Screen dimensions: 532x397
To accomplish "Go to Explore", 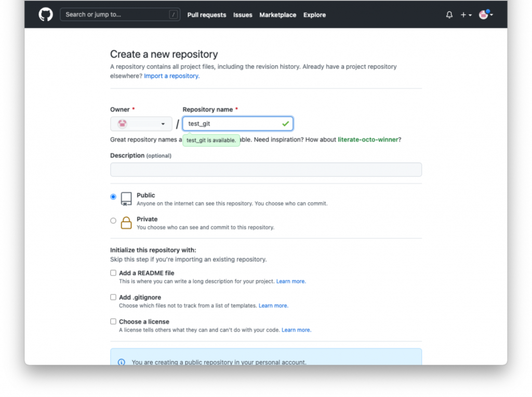I will (x=314, y=15).
